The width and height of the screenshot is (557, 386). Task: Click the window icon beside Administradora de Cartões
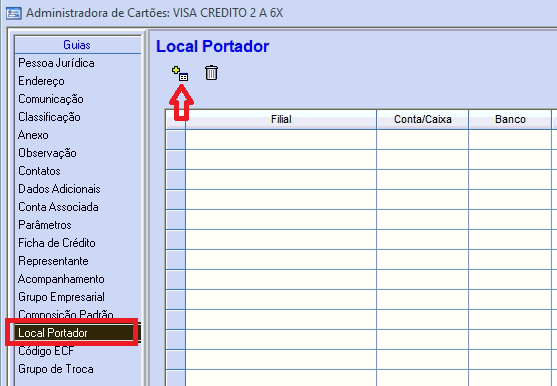pos(13,13)
